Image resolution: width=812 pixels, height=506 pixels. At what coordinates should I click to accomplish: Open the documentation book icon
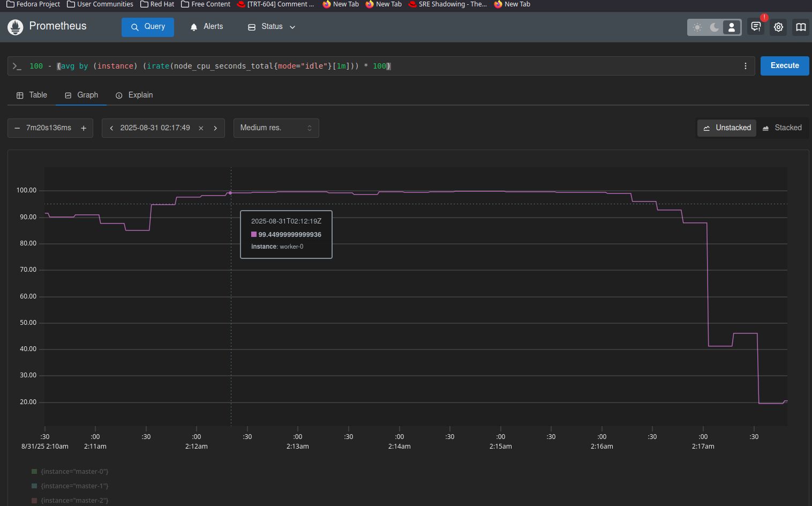801,27
